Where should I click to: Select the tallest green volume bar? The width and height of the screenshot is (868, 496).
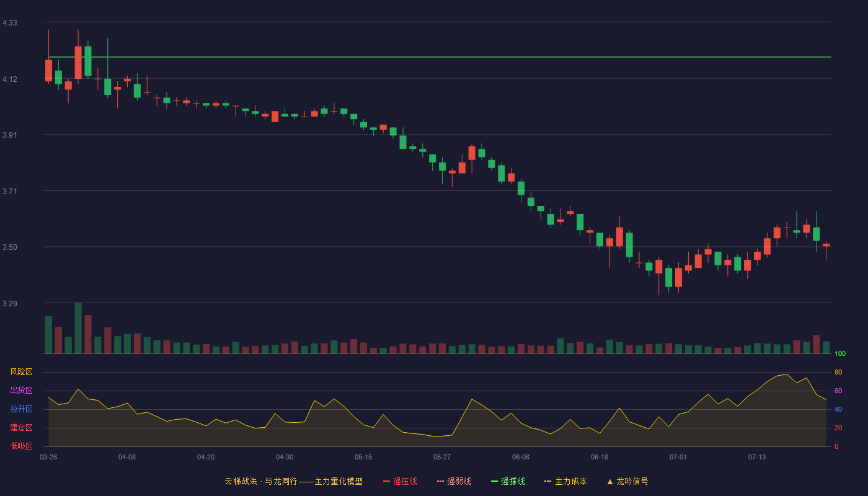(x=78, y=328)
